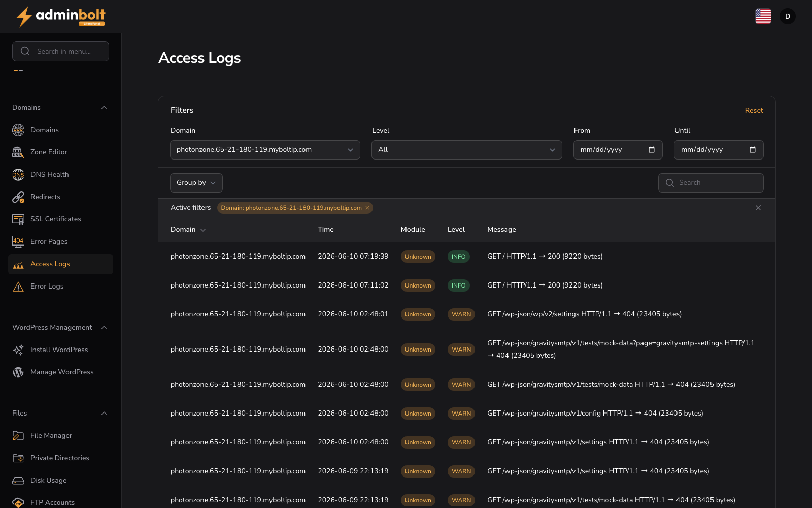Viewport: 812px width, 508px height.
Task: Click the INFO badge at 07:11:02
Action: pyautogui.click(x=459, y=285)
